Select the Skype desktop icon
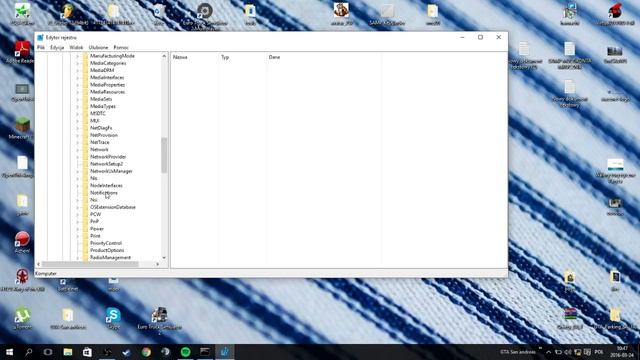This screenshot has height=360, width=640. coord(113,318)
